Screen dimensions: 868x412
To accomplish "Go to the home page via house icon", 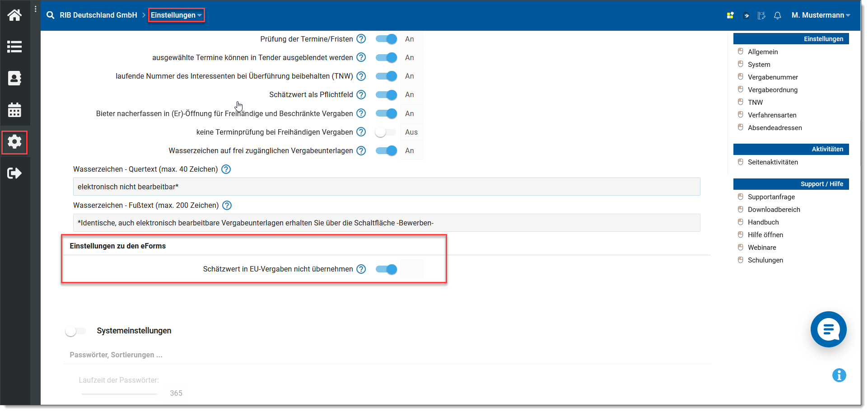I will (14, 15).
